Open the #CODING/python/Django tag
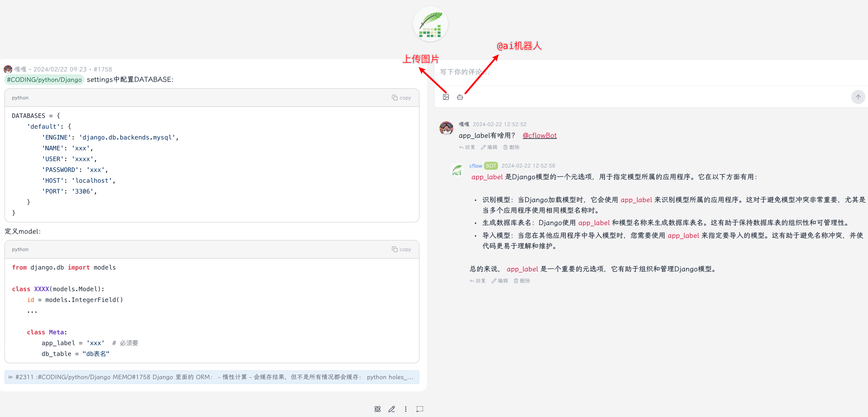 [x=44, y=80]
